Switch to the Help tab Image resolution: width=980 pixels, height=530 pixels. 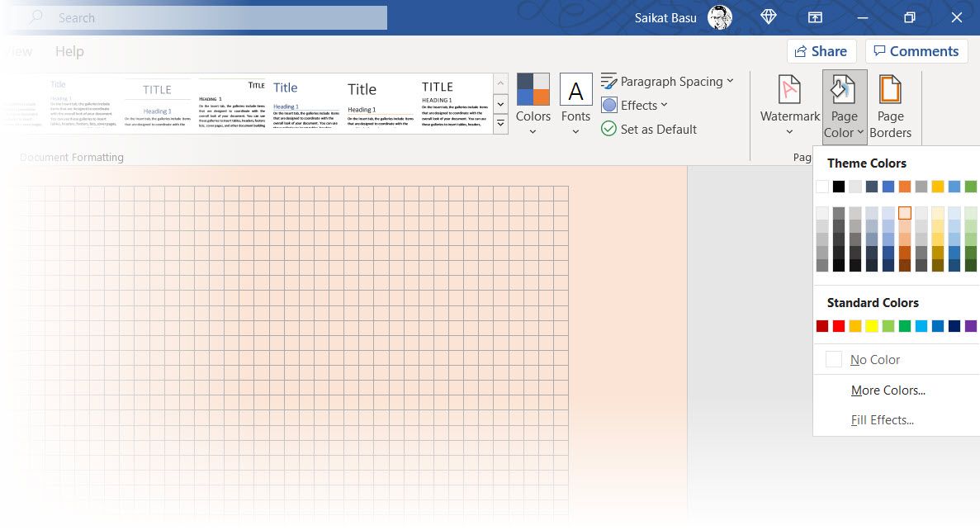click(x=69, y=50)
